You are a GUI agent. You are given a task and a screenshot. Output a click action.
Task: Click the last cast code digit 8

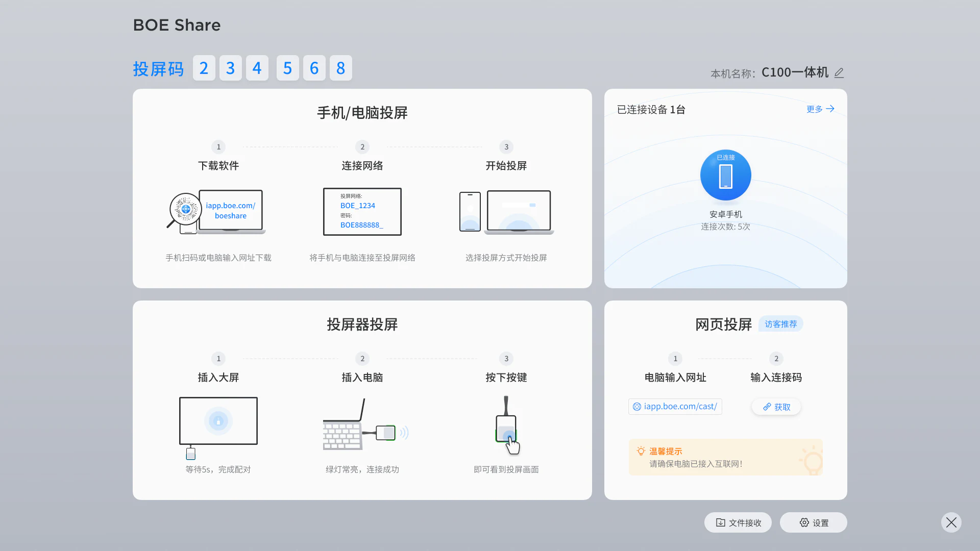click(x=341, y=68)
